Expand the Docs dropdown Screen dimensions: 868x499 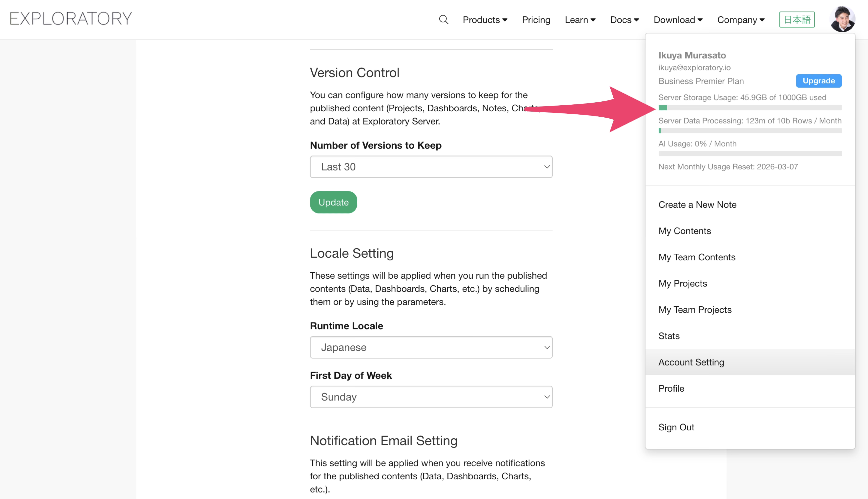[x=624, y=20]
